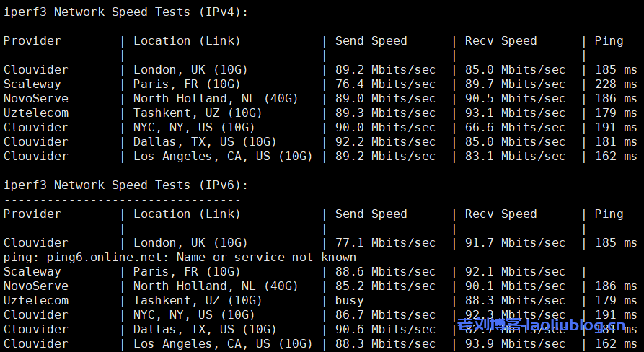Click the 77.1 Mbits/sec London send speed

[385, 242]
